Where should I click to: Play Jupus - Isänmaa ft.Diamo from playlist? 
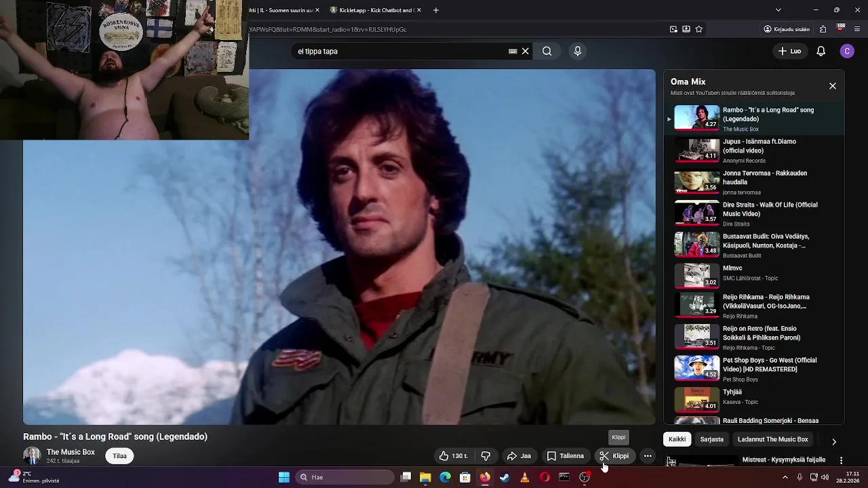tap(754, 150)
